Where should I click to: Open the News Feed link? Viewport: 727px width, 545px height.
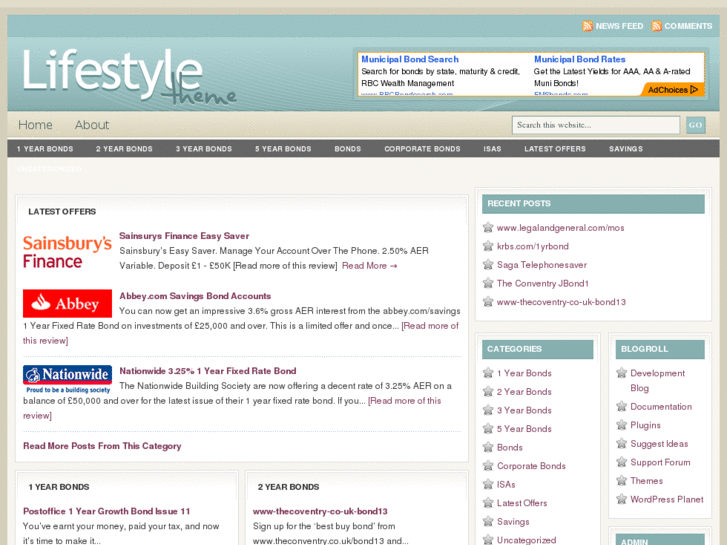coord(619,26)
